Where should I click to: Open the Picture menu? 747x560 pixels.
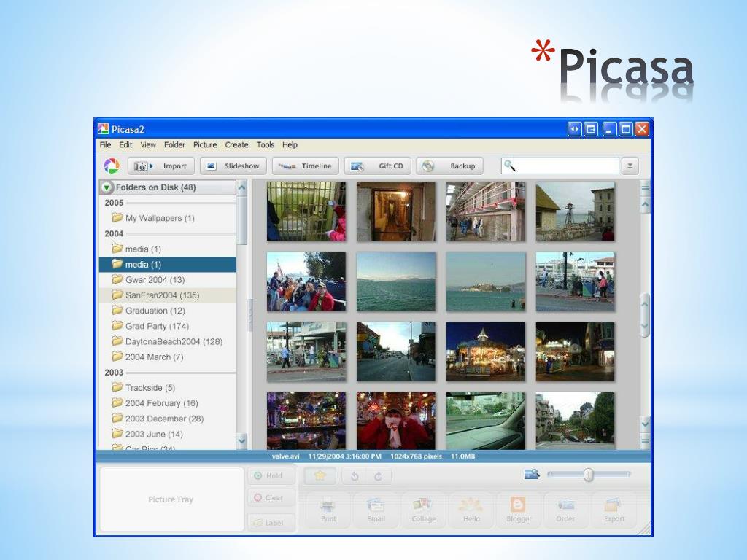(205, 145)
